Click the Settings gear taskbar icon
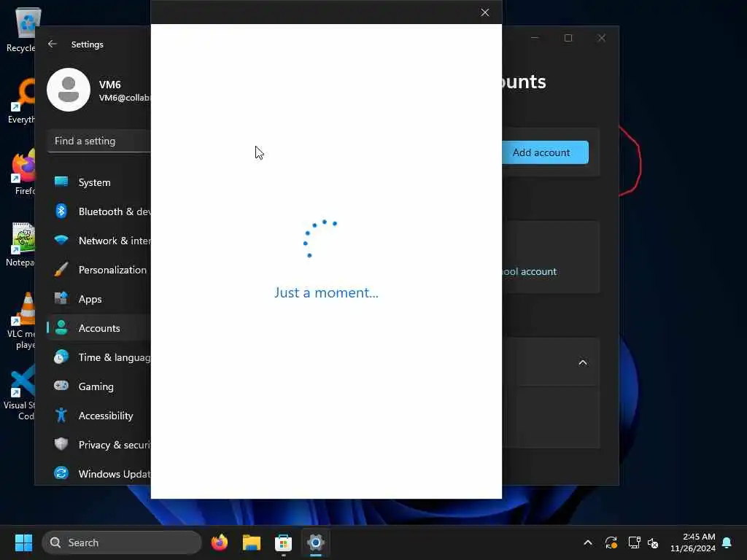747x560 pixels. (315, 542)
